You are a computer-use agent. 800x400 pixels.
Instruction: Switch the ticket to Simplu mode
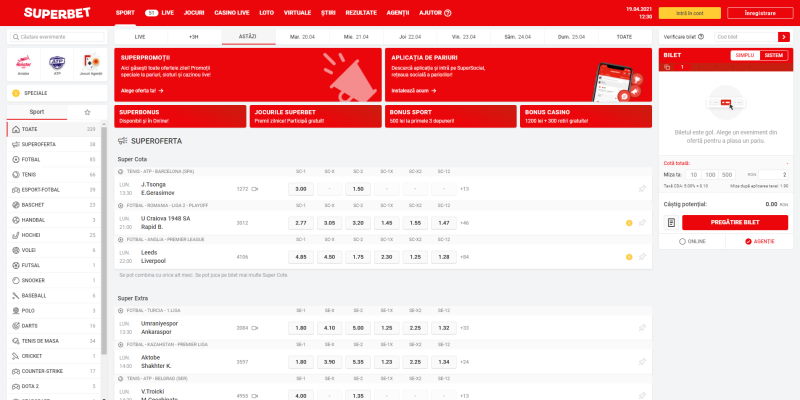745,55
